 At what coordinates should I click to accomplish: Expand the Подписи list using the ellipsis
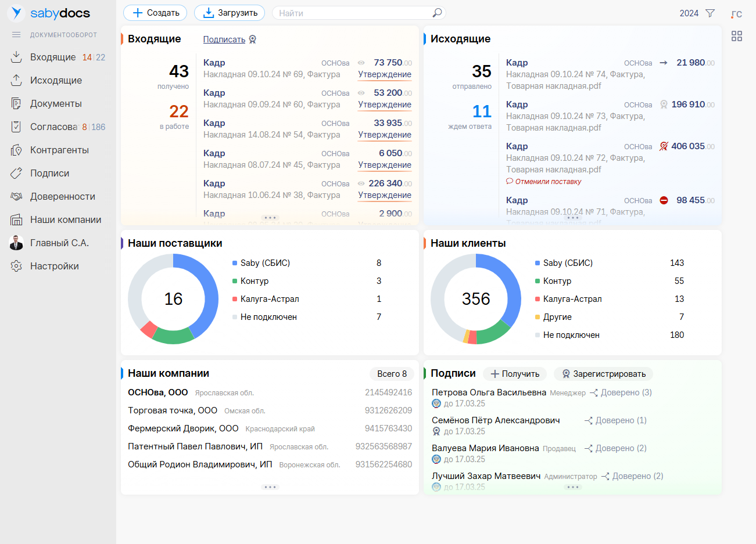point(573,487)
